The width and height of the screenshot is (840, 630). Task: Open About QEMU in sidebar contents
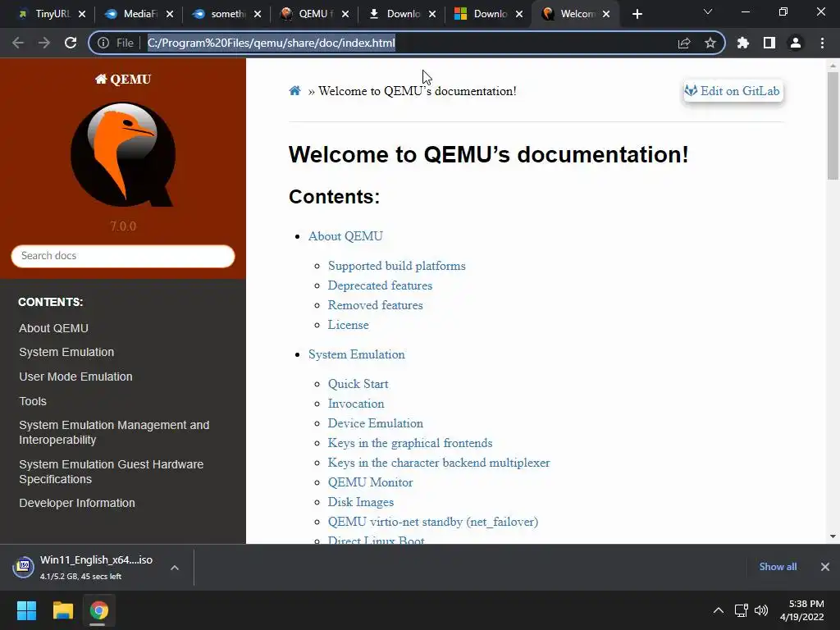click(x=53, y=328)
